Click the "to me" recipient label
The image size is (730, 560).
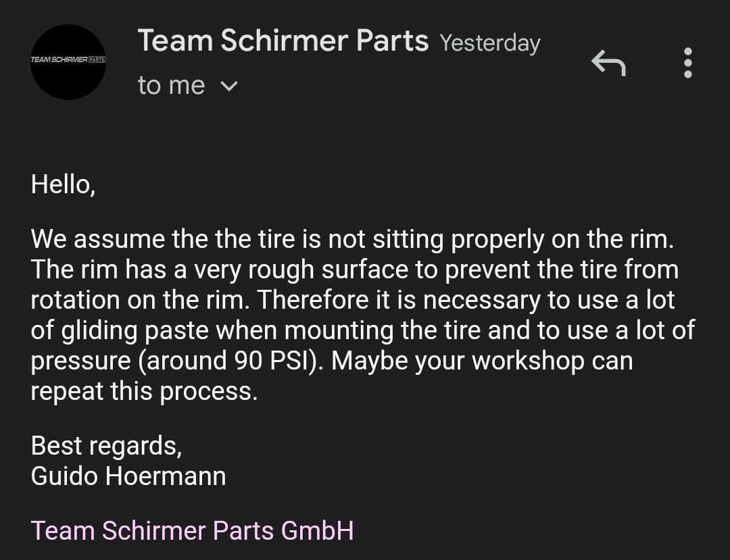coord(171,86)
